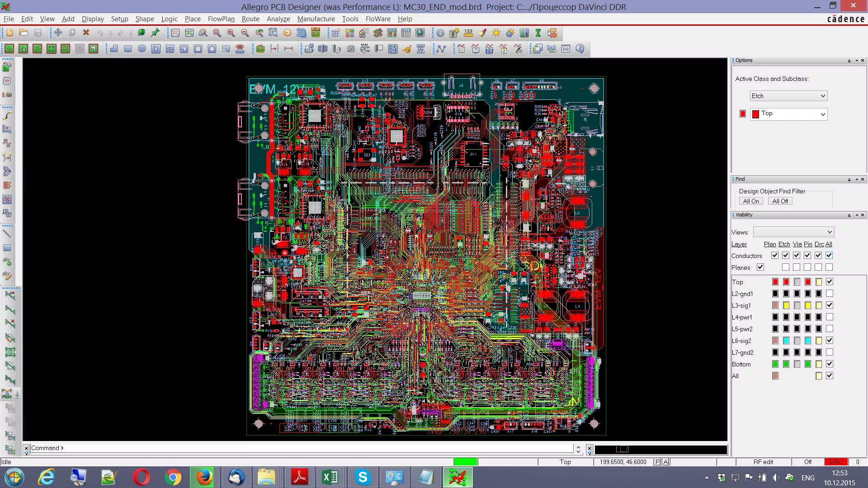
Task: Uncheck Bottom layer All visibility checkbox
Action: pyautogui.click(x=829, y=364)
